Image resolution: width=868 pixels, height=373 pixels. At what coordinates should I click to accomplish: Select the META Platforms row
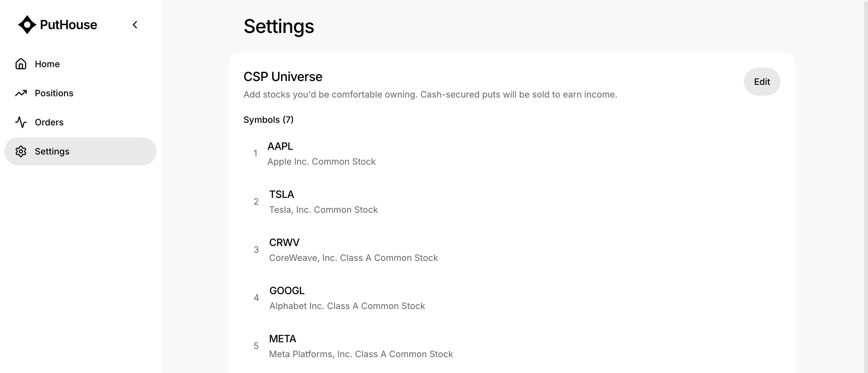pos(512,346)
